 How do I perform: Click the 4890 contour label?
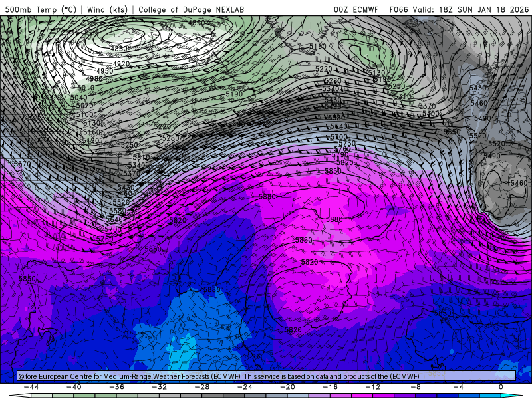pos(196,23)
